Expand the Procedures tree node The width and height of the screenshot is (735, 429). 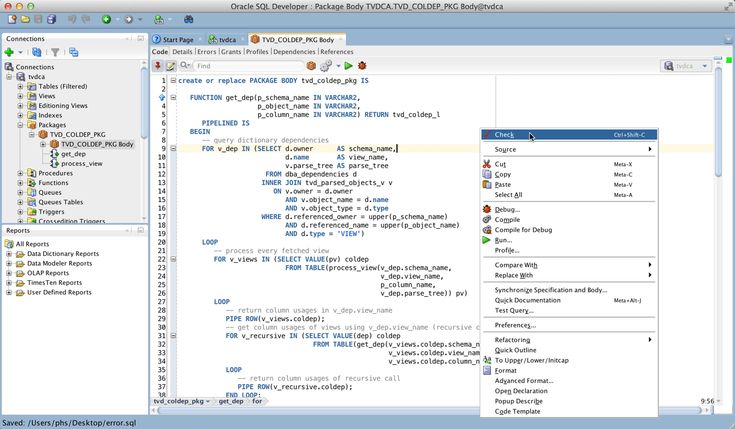coord(20,173)
